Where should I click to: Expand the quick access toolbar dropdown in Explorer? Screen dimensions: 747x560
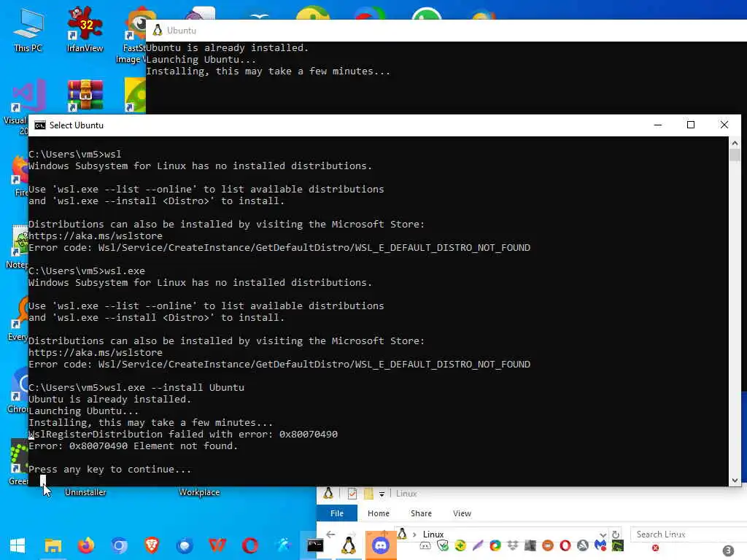tap(382, 494)
